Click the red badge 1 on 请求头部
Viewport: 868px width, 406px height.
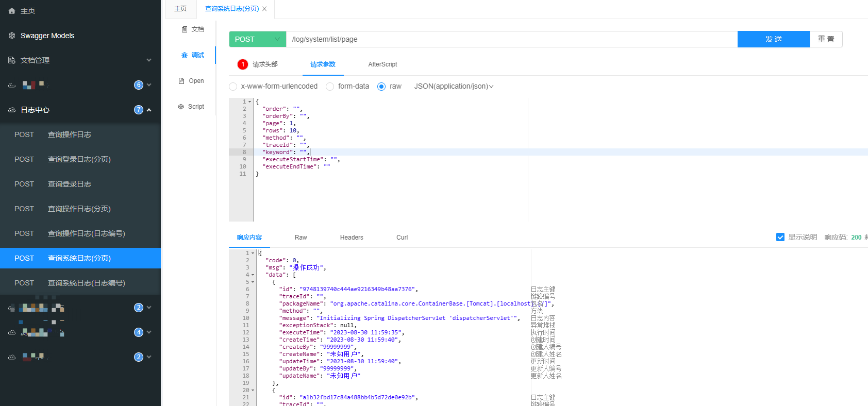coord(243,64)
